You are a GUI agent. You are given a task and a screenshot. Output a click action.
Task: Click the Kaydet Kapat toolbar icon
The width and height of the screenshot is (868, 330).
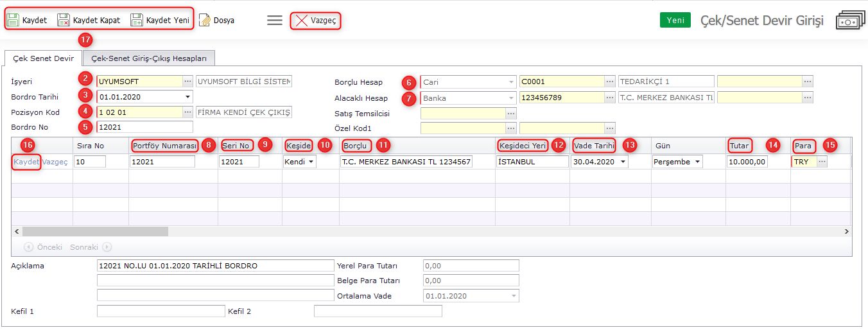(64, 21)
